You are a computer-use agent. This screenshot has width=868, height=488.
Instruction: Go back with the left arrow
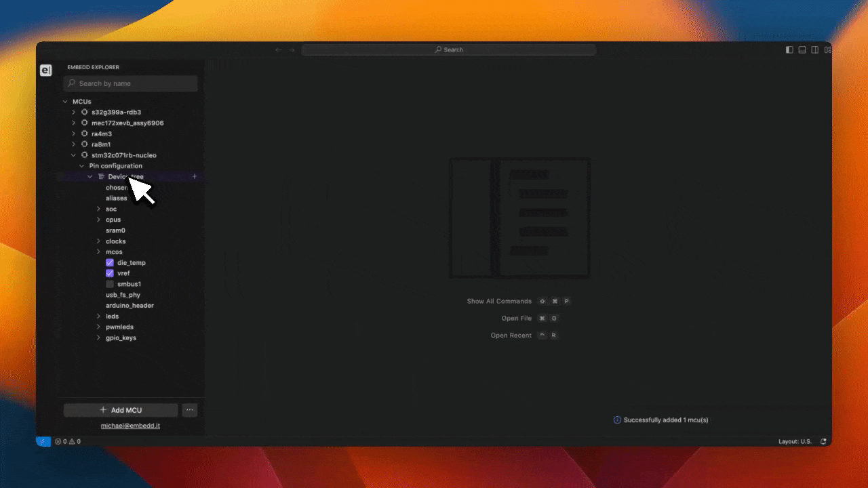pos(278,49)
